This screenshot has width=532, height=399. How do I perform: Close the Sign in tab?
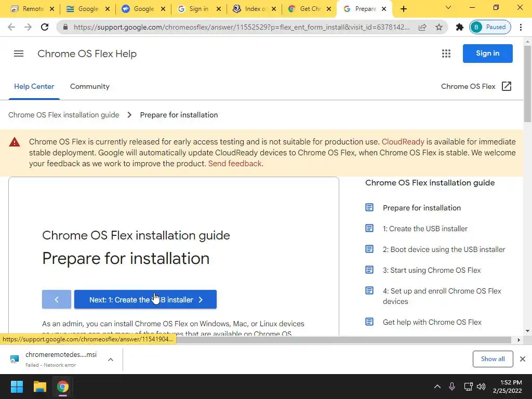[x=219, y=9]
